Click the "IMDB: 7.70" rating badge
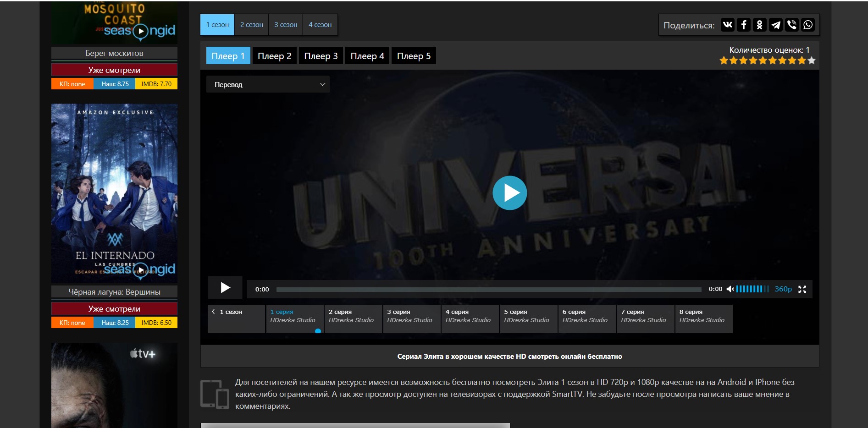 pos(156,84)
